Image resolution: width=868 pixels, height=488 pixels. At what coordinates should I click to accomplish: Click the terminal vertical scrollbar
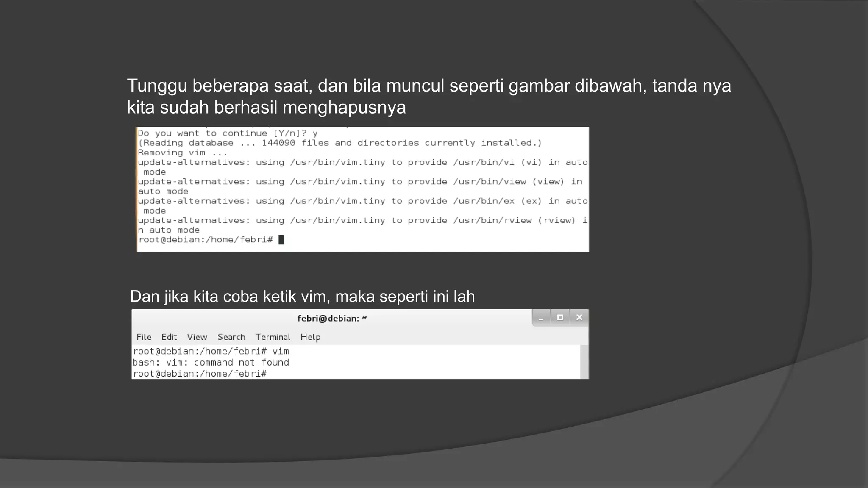tap(584, 362)
